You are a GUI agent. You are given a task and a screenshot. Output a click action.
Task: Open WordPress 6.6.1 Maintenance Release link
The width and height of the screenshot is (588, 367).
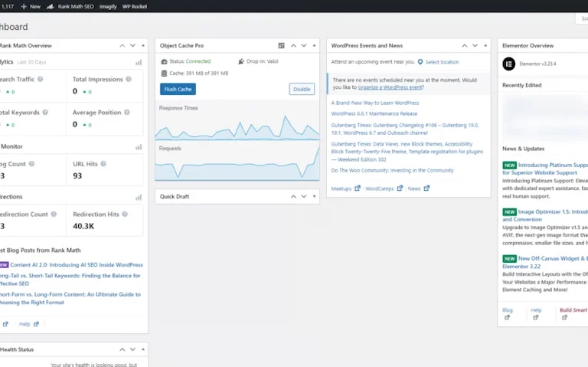click(374, 113)
